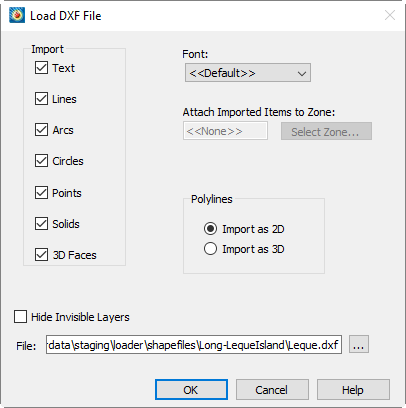Select Import as 3D polylines option
This screenshot has height=408, width=406.
click(x=210, y=249)
